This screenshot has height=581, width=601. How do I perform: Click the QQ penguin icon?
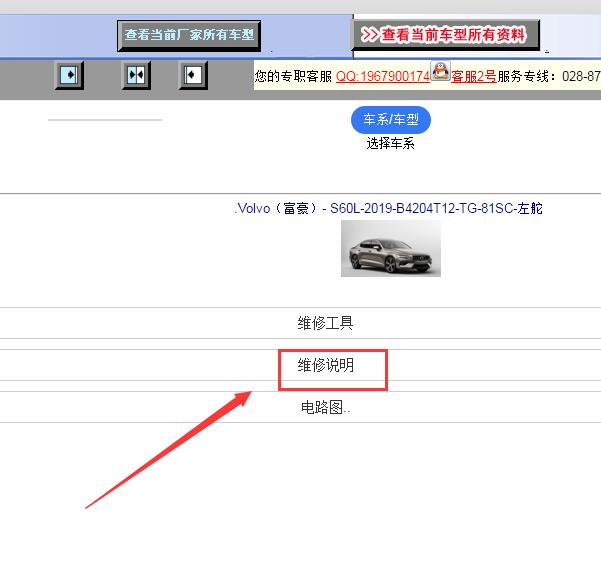(x=440, y=71)
